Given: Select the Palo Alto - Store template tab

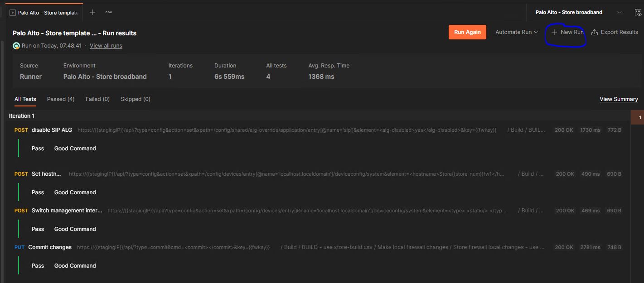Looking at the screenshot, I should coord(46,13).
